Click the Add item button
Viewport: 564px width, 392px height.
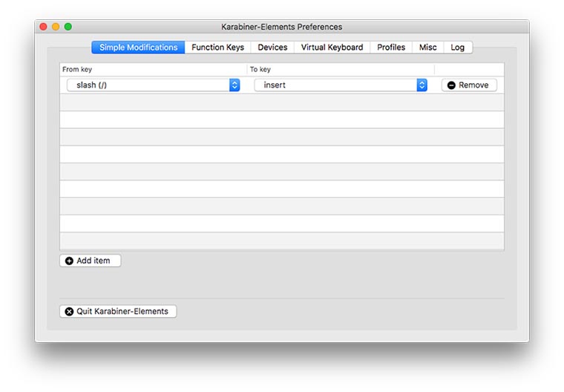click(91, 261)
